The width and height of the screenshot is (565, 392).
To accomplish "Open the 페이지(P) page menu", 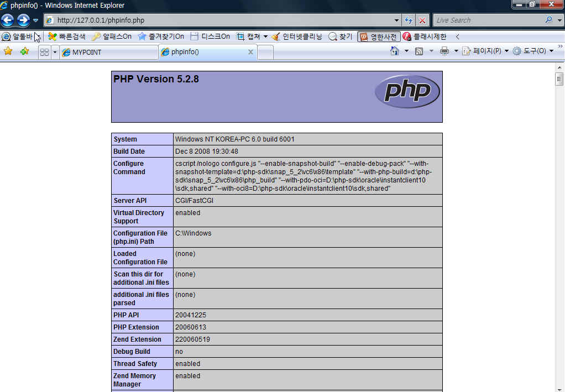I will (x=485, y=51).
